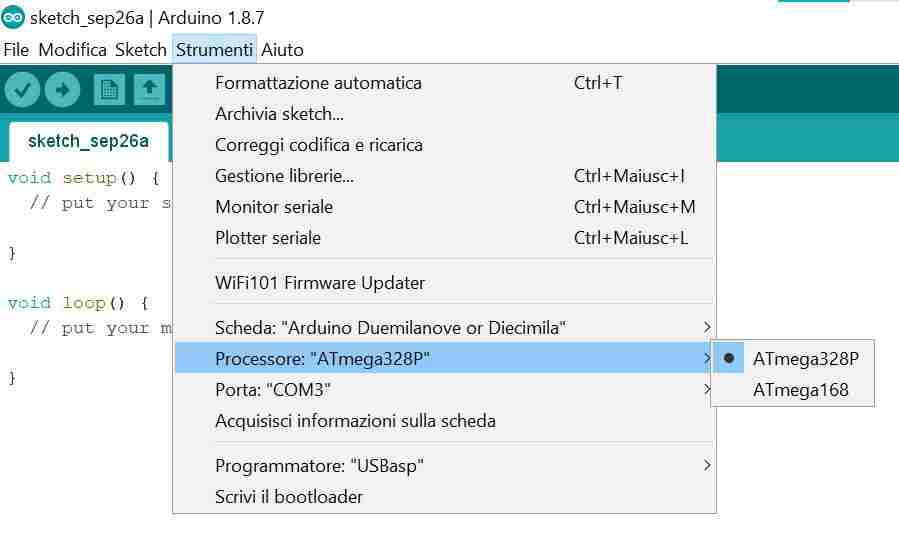
Task: Click Scrivi il bootloader
Action: point(289,497)
